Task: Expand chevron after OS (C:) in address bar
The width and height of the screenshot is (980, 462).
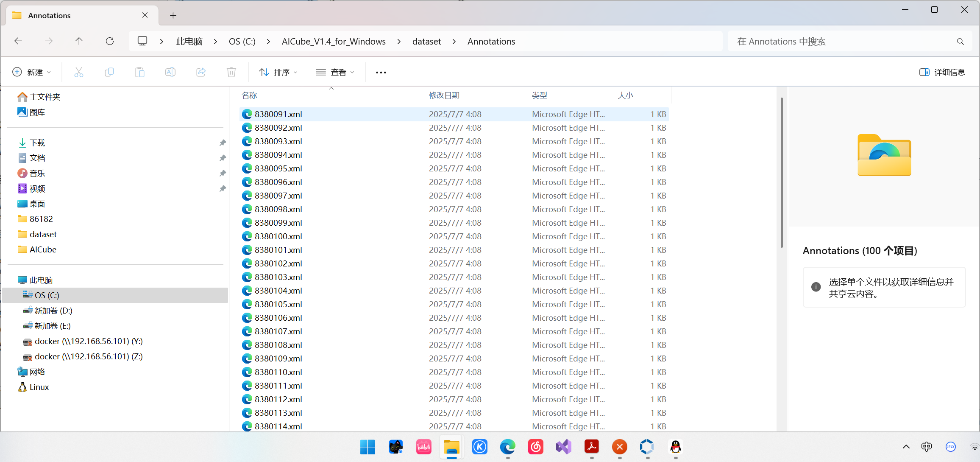Action: [x=268, y=42]
